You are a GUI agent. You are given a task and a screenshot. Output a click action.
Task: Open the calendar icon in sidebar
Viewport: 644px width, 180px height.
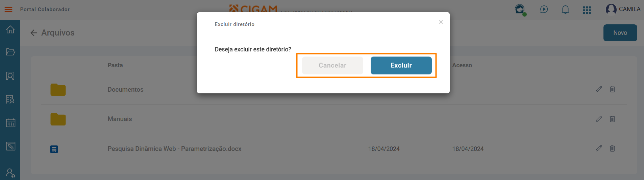pos(10,122)
